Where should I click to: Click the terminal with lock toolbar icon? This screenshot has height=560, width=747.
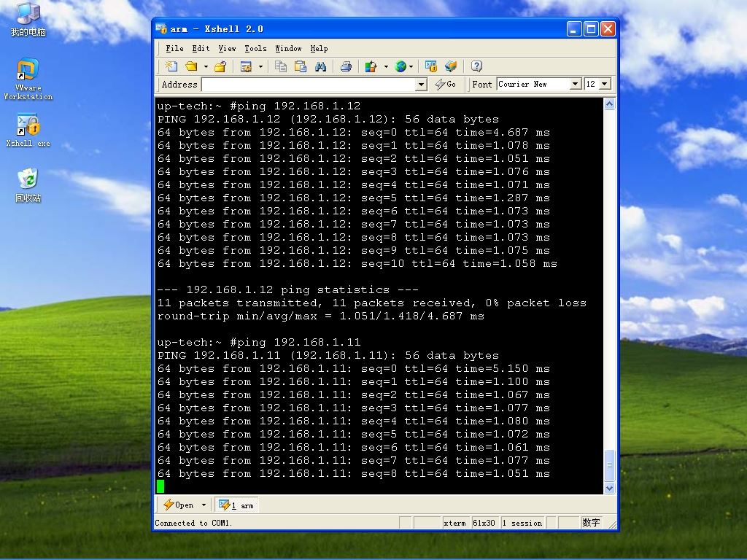pyautogui.click(x=430, y=66)
